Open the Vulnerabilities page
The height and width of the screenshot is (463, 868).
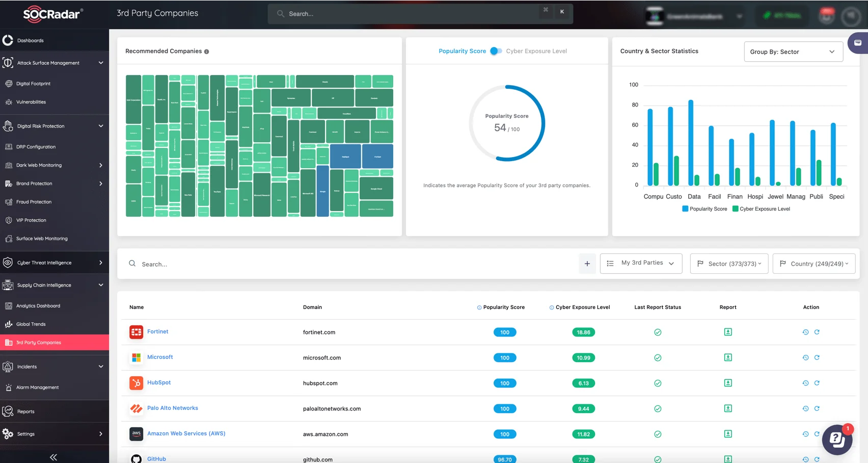click(x=32, y=101)
